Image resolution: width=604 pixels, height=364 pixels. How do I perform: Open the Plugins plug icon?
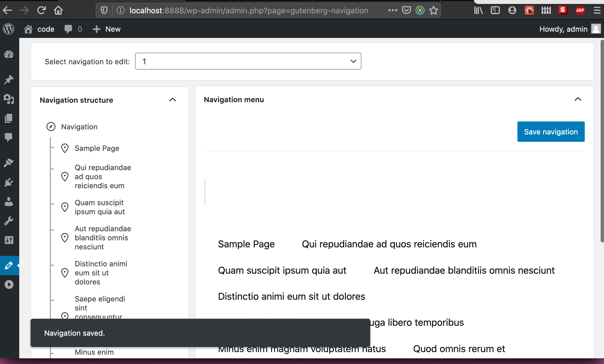pyautogui.click(x=9, y=182)
